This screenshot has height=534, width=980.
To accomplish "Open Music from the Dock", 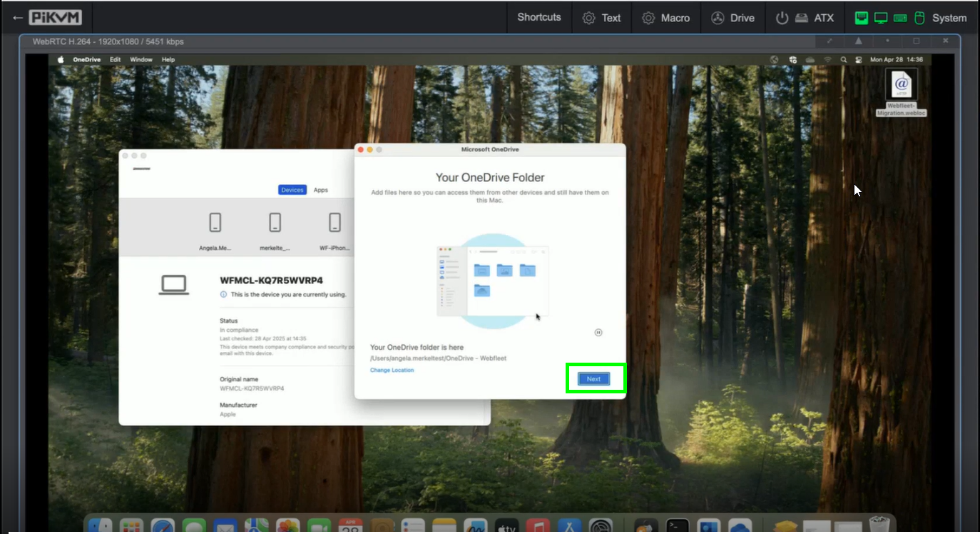I will point(538,526).
